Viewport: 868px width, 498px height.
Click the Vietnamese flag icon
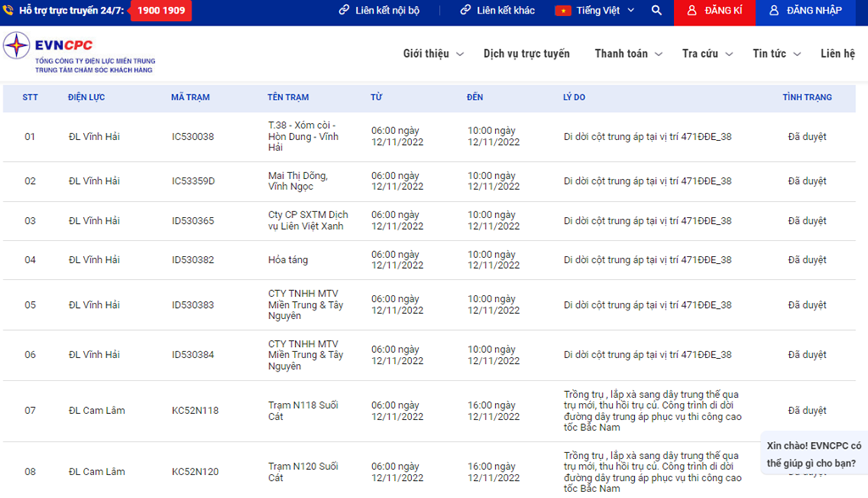pos(563,11)
